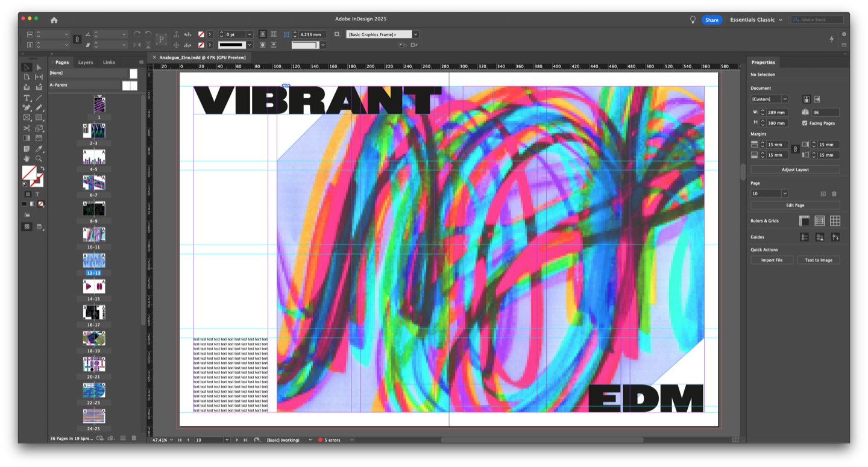Image resolution: width=868 pixels, height=467 pixels.
Task: Select the Pen tool
Action: coord(27,108)
